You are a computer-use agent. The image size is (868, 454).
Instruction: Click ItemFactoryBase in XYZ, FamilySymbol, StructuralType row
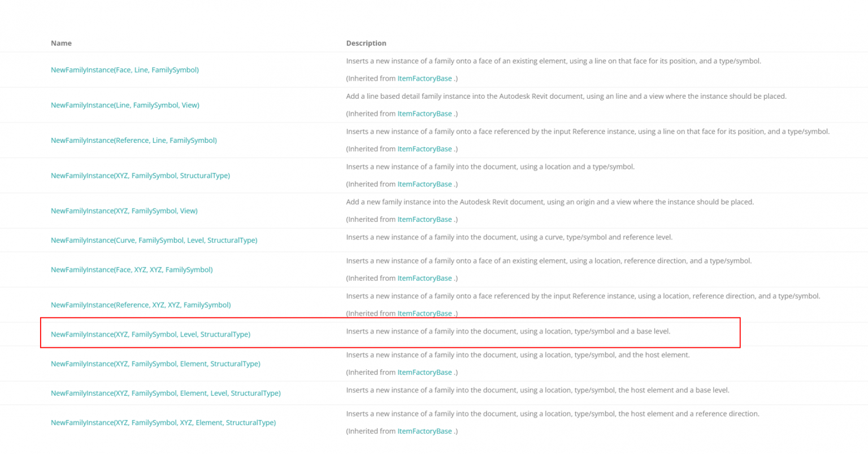424,185
